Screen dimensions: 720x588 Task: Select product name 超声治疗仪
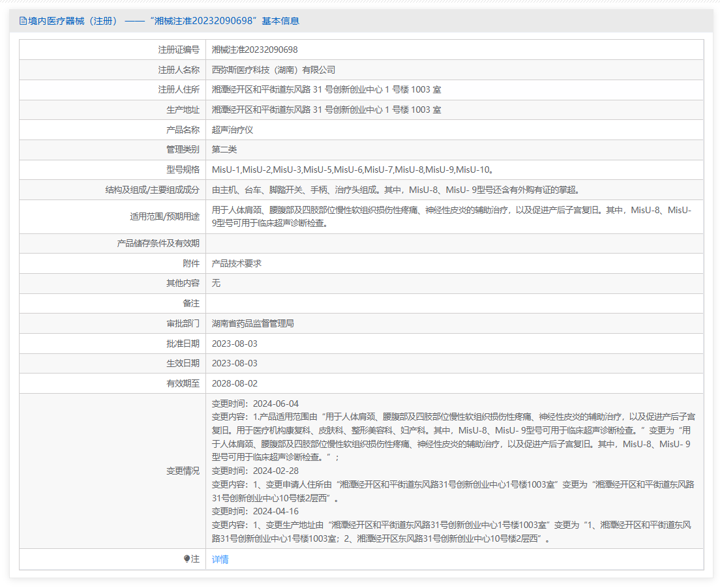point(232,130)
